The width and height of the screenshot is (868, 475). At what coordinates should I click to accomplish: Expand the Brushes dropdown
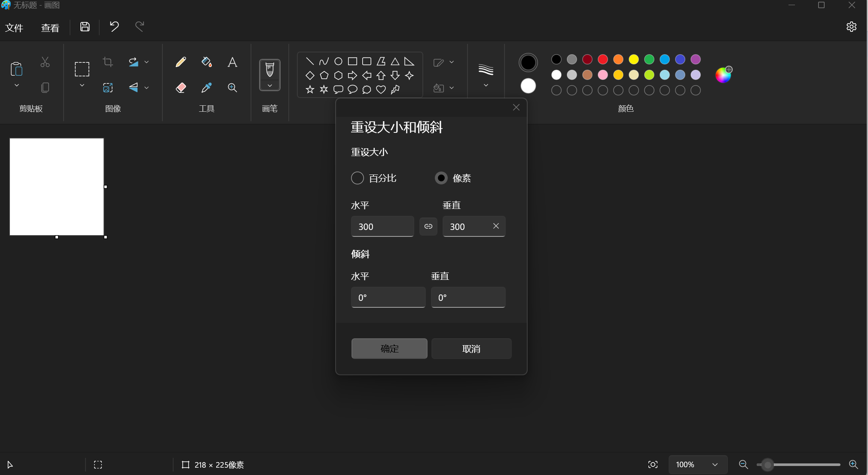point(270,86)
